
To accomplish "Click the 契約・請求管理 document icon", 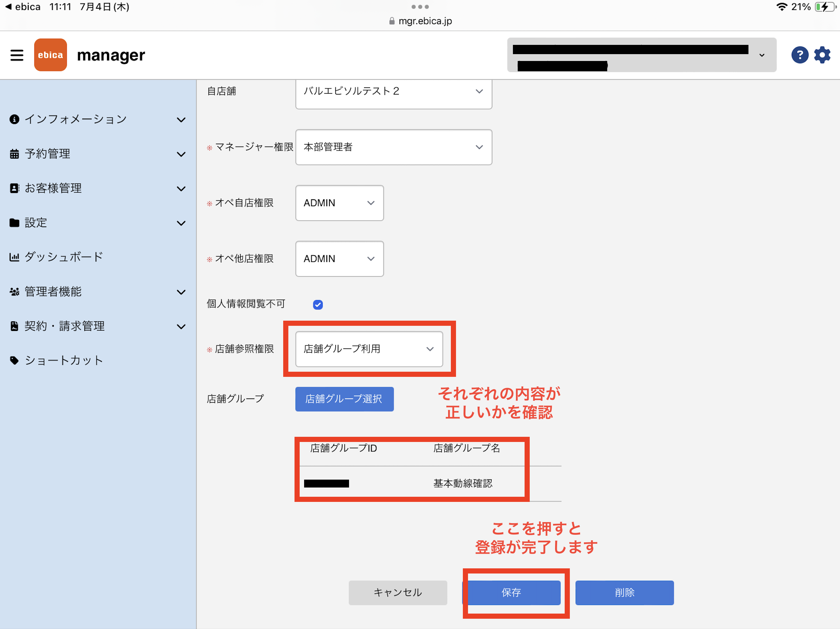I will (x=14, y=326).
